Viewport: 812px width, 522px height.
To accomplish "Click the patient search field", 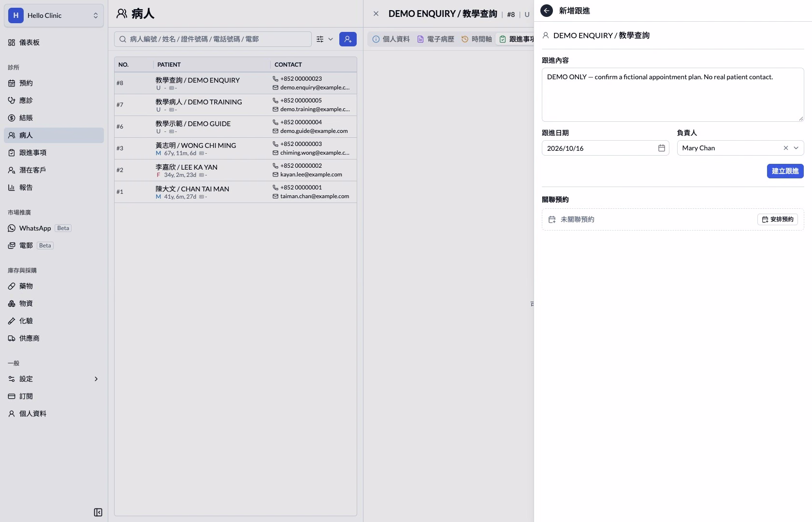I will pyautogui.click(x=213, y=39).
